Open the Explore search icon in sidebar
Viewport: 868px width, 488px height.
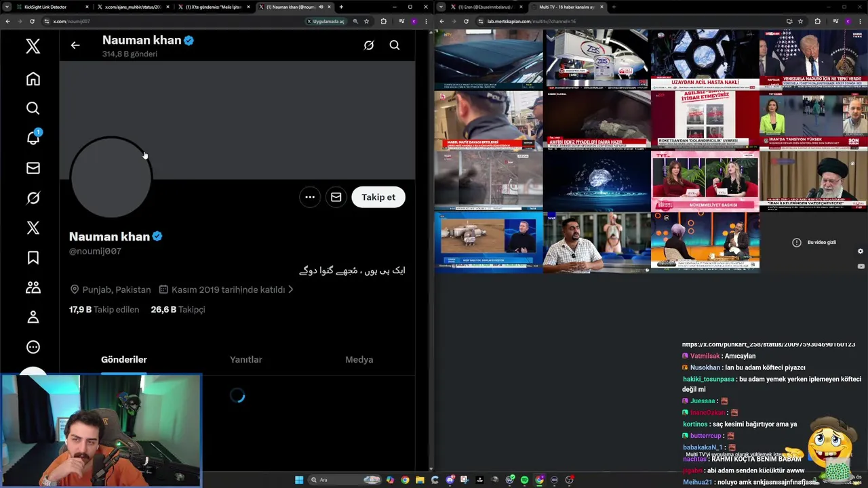click(x=33, y=108)
